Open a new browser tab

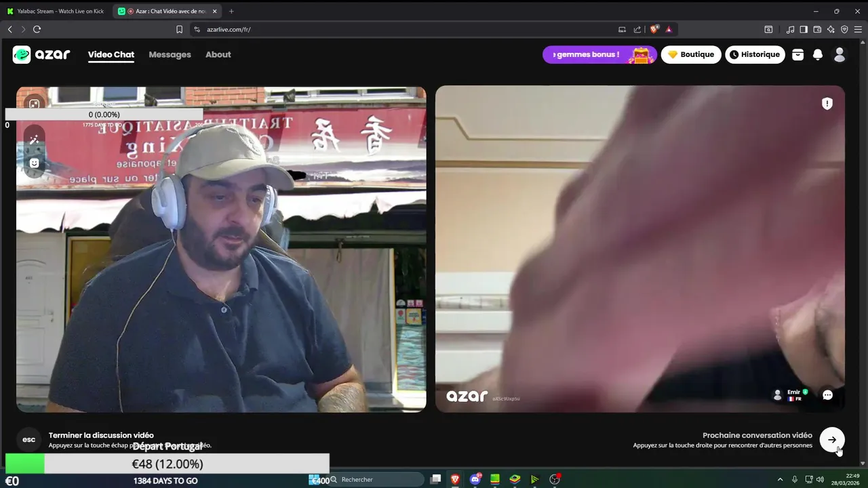click(x=231, y=12)
